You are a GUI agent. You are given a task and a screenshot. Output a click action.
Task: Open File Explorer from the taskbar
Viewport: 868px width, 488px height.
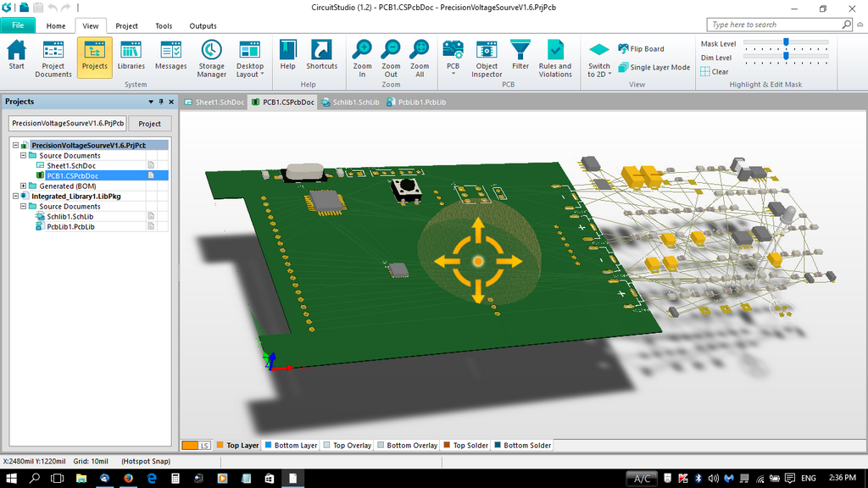point(81,478)
